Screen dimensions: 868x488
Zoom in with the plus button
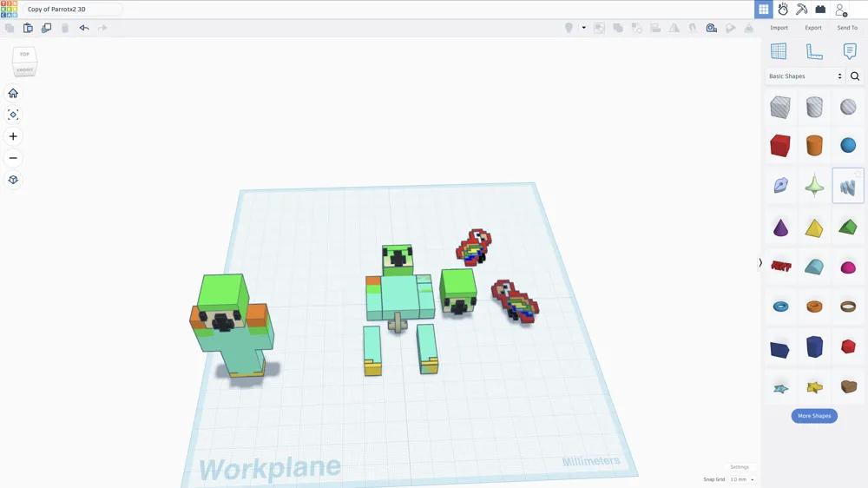(13, 136)
